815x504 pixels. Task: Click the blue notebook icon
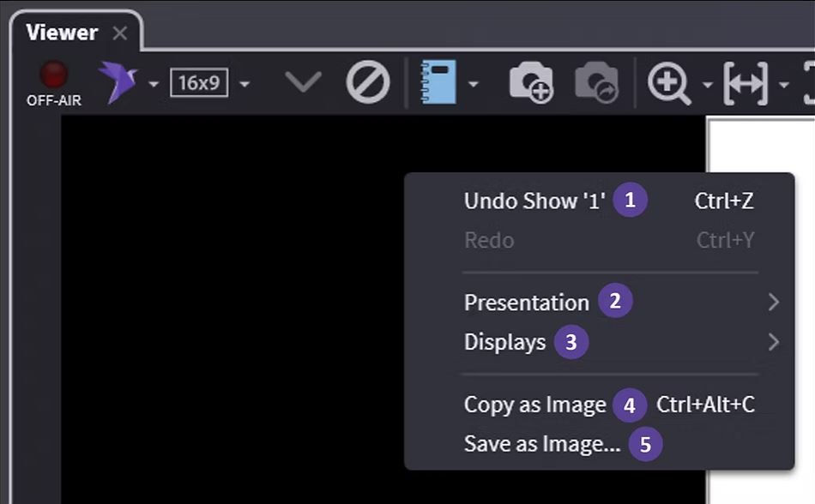pos(438,83)
